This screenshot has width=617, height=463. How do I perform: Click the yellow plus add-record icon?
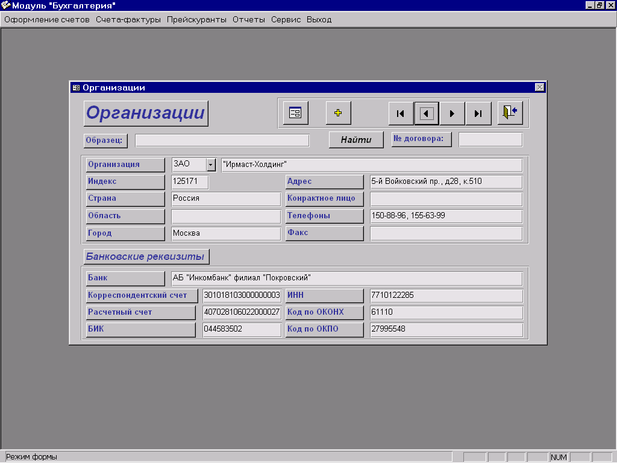337,113
